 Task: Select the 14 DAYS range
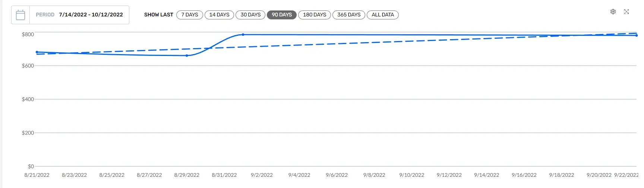pos(220,15)
